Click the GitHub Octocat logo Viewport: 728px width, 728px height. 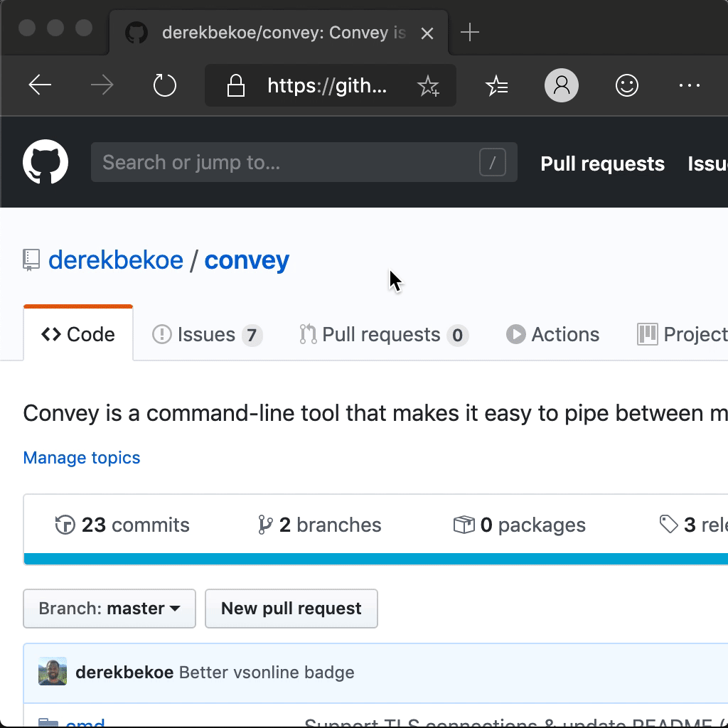(45, 161)
